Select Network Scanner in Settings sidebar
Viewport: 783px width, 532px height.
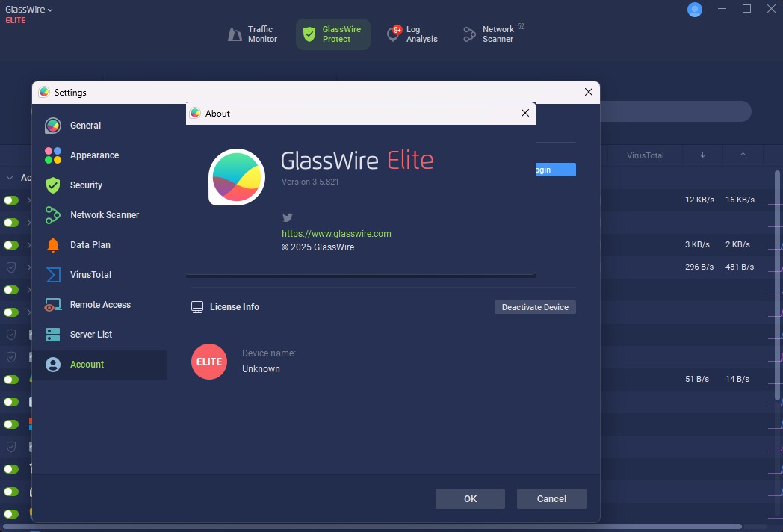[100, 214]
